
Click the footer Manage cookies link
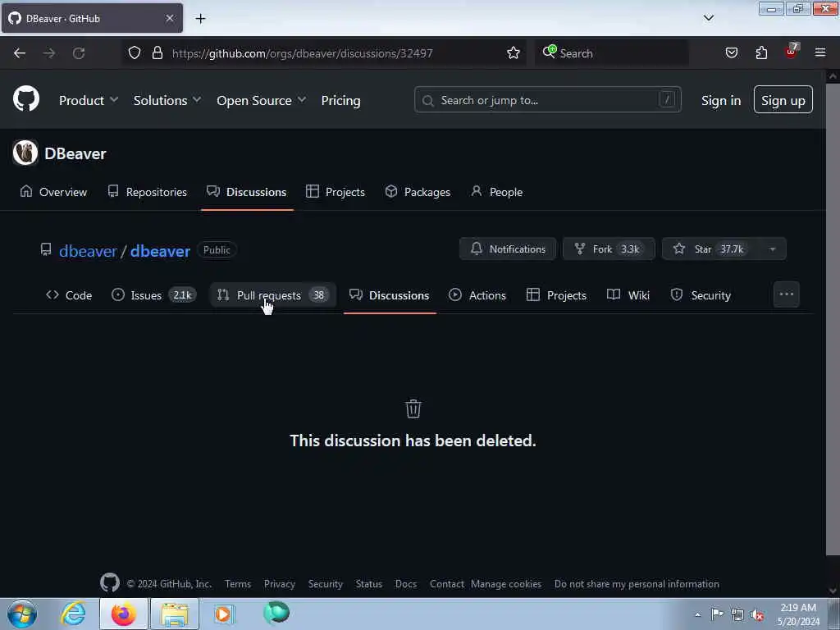pyautogui.click(x=505, y=583)
